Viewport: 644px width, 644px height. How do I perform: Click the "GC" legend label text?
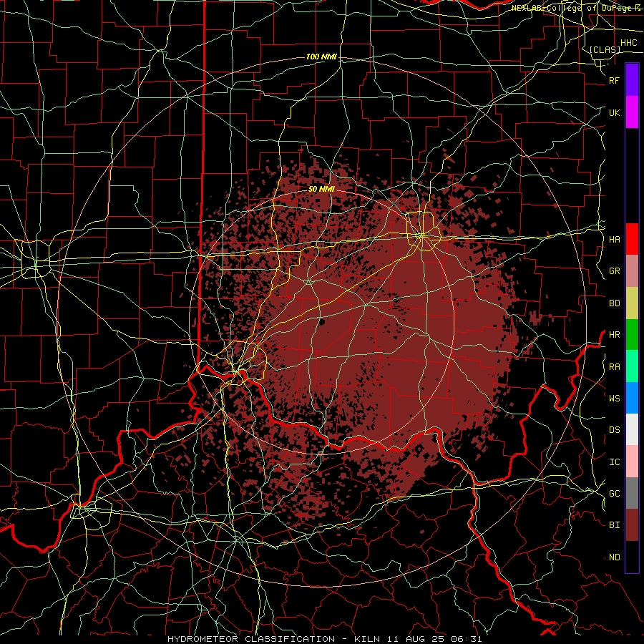click(x=614, y=494)
